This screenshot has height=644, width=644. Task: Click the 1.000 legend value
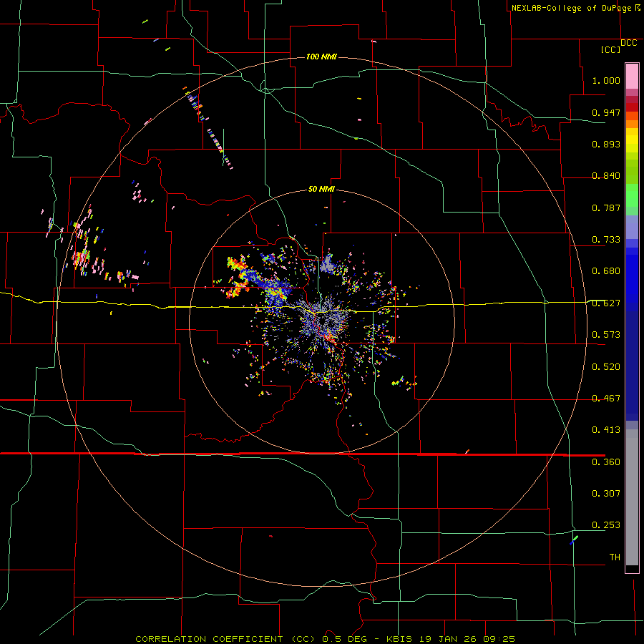pos(606,80)
